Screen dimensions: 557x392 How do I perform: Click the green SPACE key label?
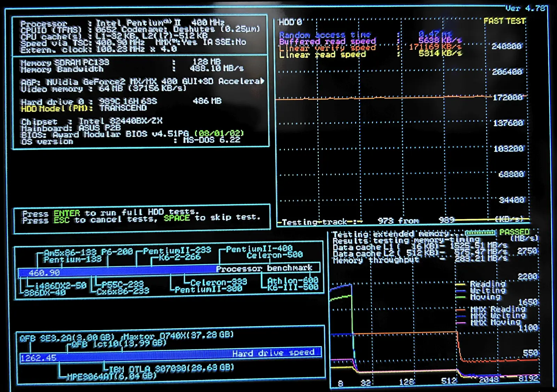(x=177, y=218)
